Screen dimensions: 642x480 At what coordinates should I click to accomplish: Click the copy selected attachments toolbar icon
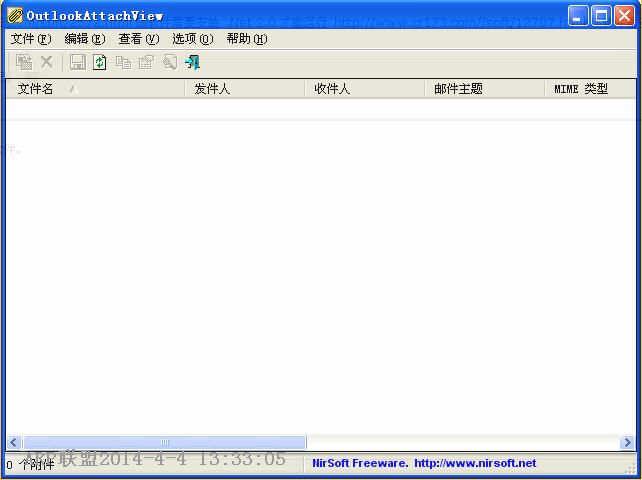coord(24,62)
